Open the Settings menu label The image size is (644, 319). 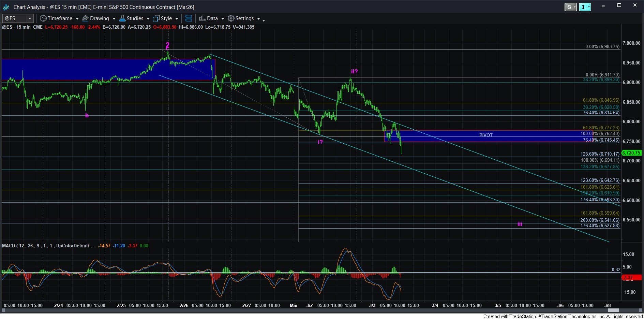244,18
